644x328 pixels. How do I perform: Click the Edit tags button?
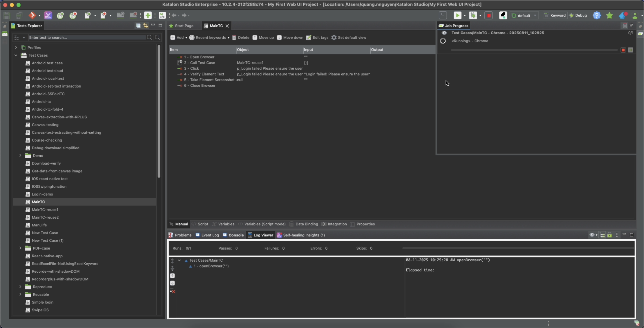point(317,37)
